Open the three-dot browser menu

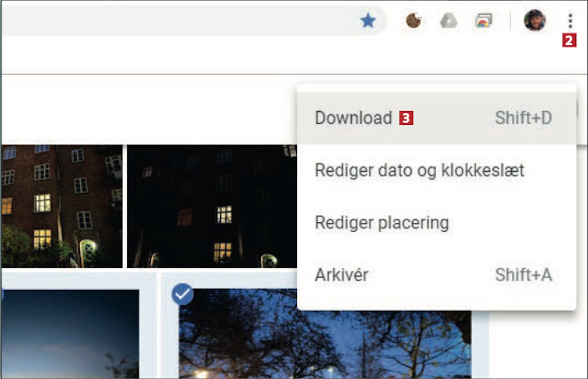570,21
